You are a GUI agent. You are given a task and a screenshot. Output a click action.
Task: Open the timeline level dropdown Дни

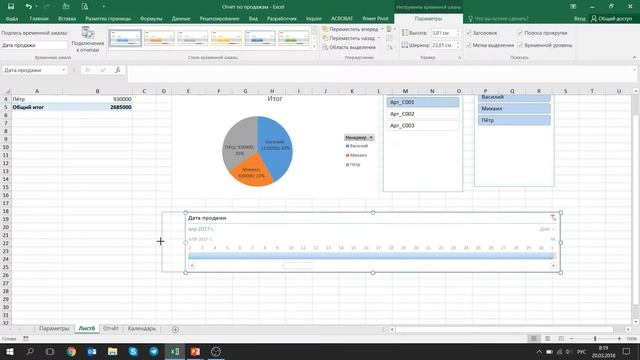pyautogui.click(x=547, y=229)
